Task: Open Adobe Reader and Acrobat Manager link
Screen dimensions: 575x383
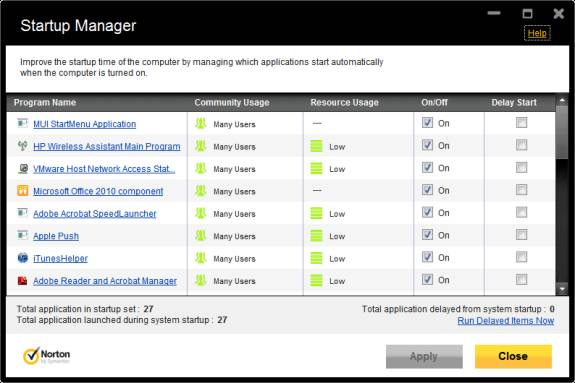Action: coord(105,281)
